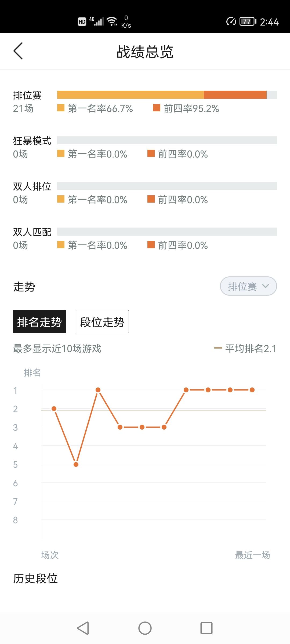Tap HD indicator in status bar
290x644 pixels.
pyautogui.click(x=82, y=21)
